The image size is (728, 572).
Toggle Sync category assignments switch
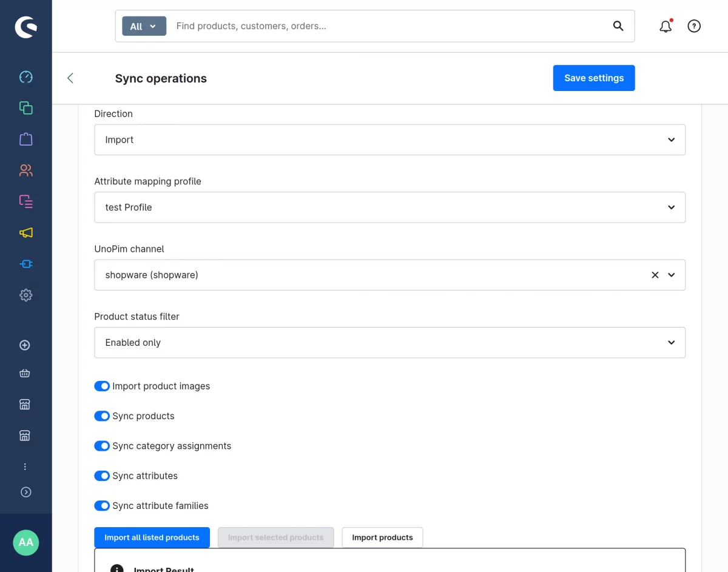click(102, 446)
